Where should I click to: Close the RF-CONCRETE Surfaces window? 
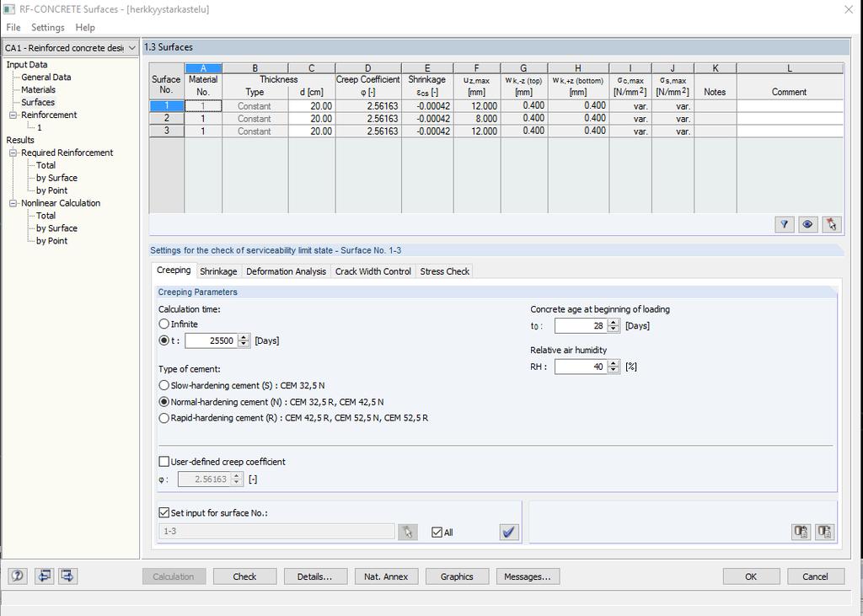point(849,9)
